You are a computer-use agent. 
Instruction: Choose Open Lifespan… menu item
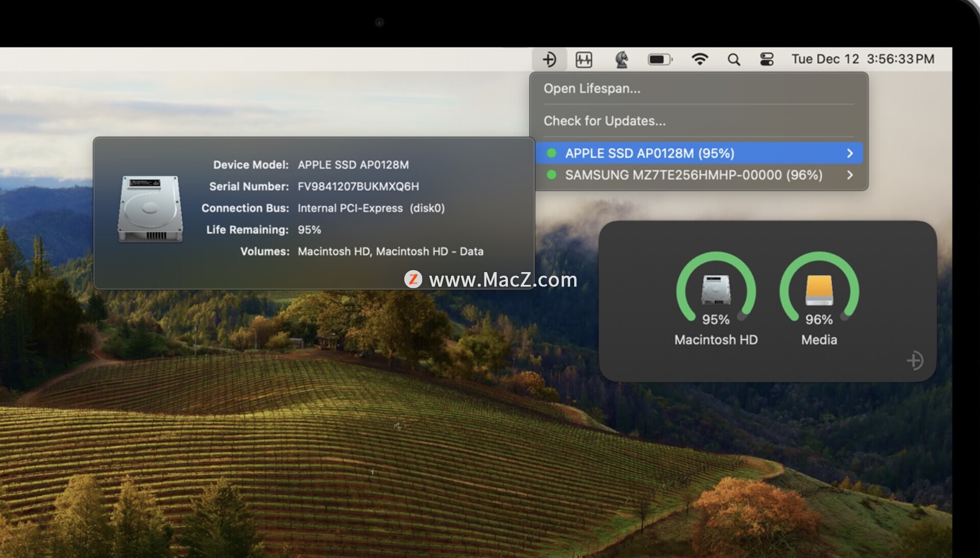(x=699, y=88)
